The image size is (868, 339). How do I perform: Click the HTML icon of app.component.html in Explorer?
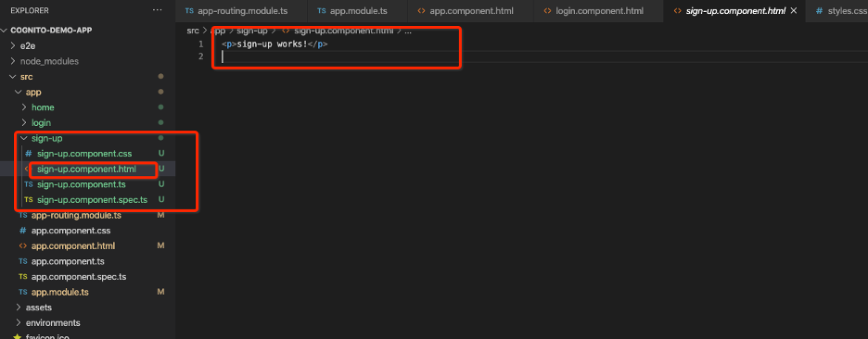[x=22, y=245]
